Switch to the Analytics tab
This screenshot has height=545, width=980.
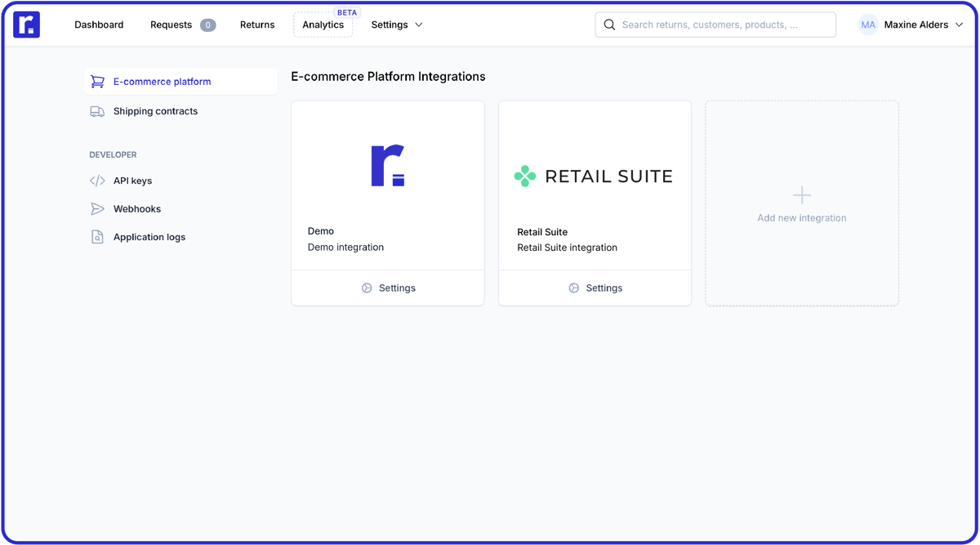coord(323,25)
